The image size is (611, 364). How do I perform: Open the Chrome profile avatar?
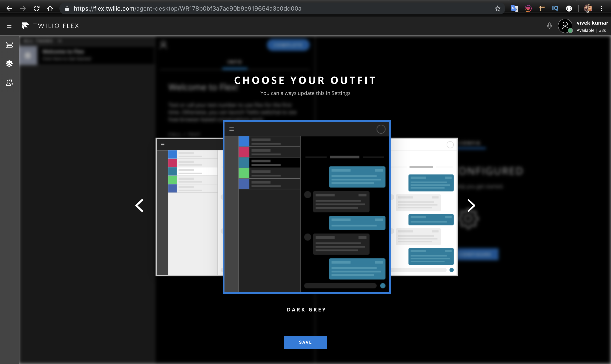588,9
